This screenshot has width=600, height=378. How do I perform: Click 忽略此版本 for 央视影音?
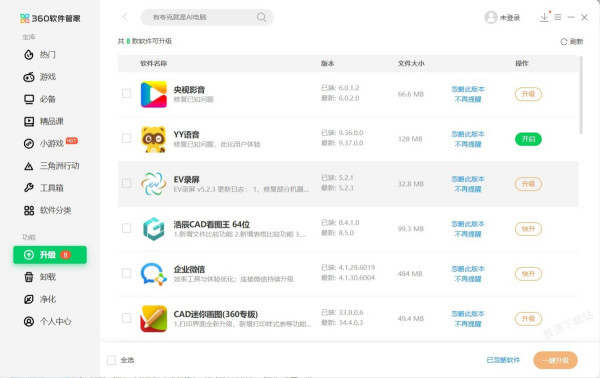click(468, 89)
